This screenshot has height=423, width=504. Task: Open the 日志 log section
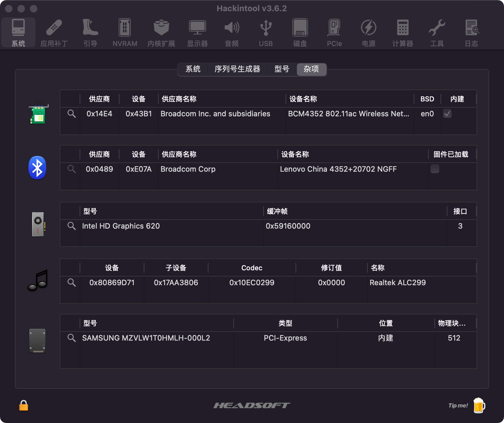click(x=472, y=33)
